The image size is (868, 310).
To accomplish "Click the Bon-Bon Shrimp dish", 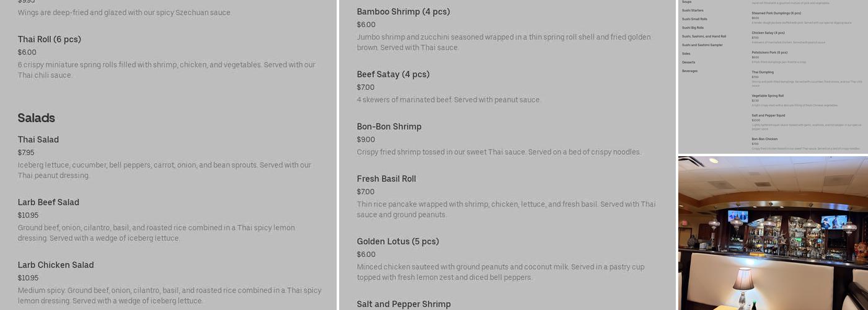I will pyautogui.click(x=389, y=126).
